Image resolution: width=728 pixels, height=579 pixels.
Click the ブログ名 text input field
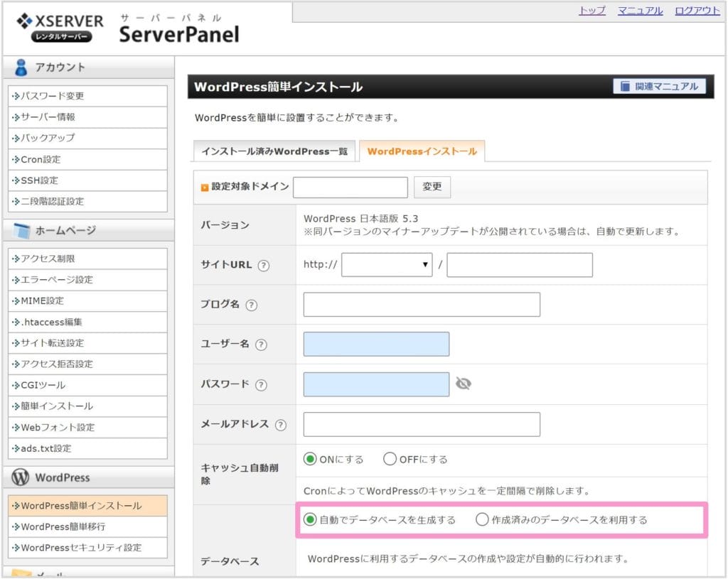tap(421, 305)
